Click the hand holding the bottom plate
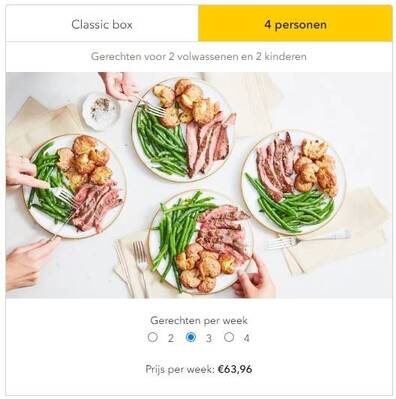The height and width of the screenshot is (399, 396). [254, 277]
